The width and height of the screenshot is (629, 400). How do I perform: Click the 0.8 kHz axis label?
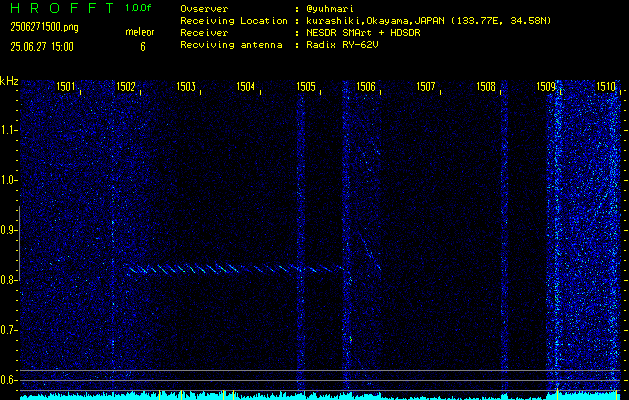click(x=9, y=280)
